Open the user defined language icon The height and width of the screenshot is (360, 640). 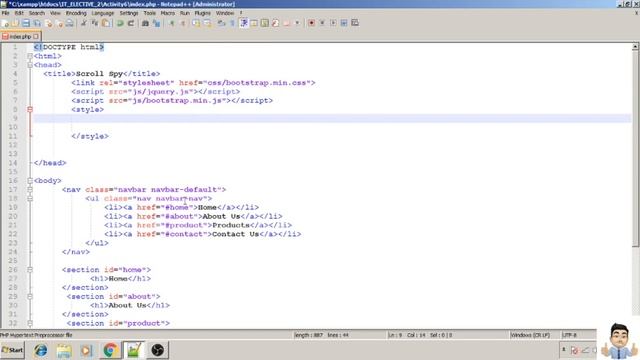click(254, 23)
